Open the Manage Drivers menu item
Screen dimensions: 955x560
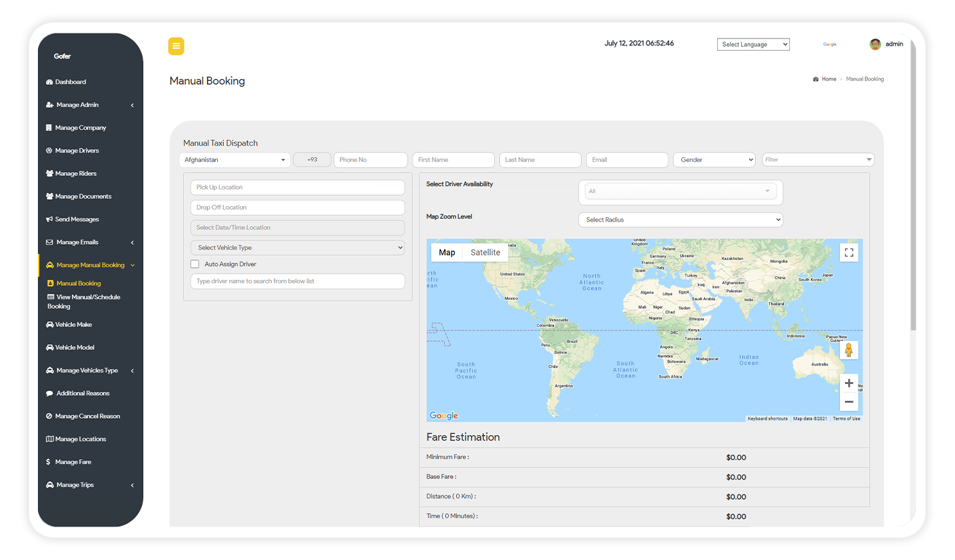coord(77,151)
